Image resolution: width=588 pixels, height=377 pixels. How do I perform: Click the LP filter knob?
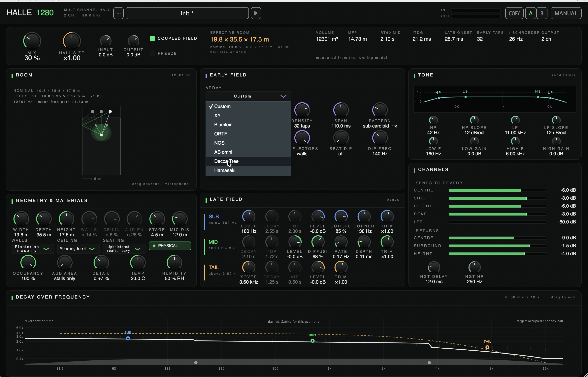click(x=515, y=120)
